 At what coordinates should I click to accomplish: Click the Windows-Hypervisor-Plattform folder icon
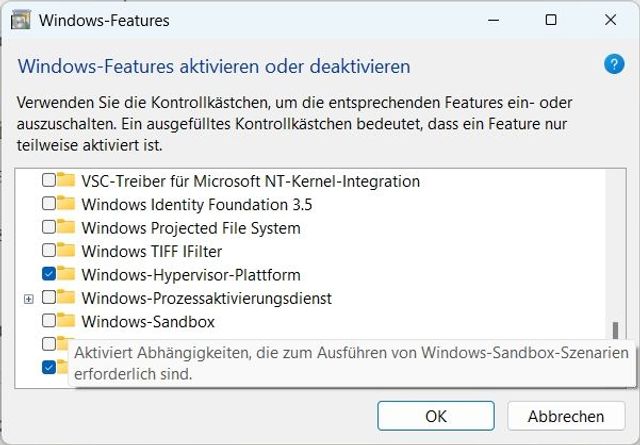click(67, 274)
